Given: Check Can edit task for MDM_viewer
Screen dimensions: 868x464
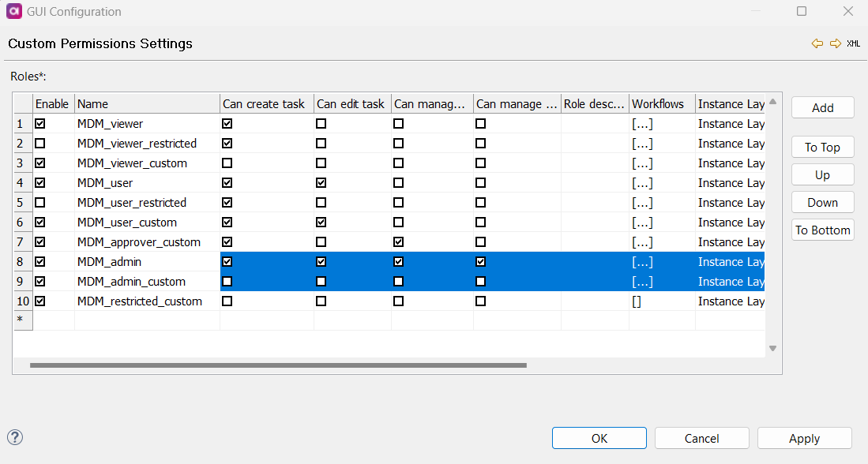Looking at the screenshot, I should pyautogui.click(x=321, y=123).
